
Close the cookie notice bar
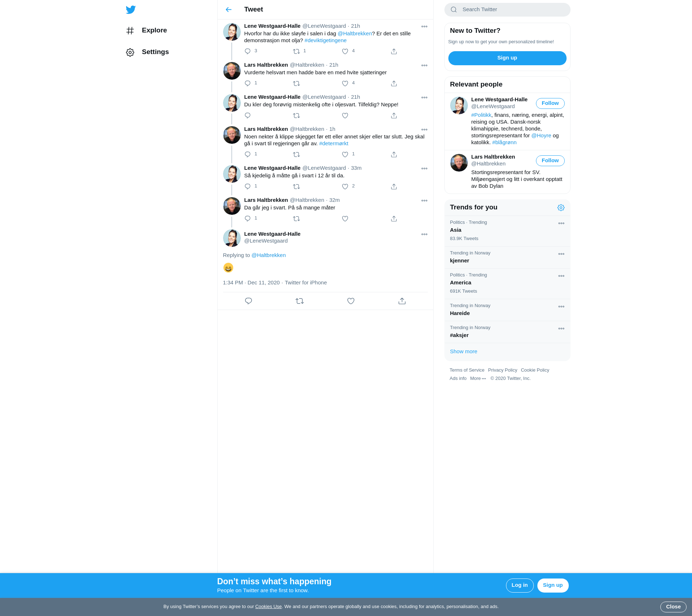[673, 607]
